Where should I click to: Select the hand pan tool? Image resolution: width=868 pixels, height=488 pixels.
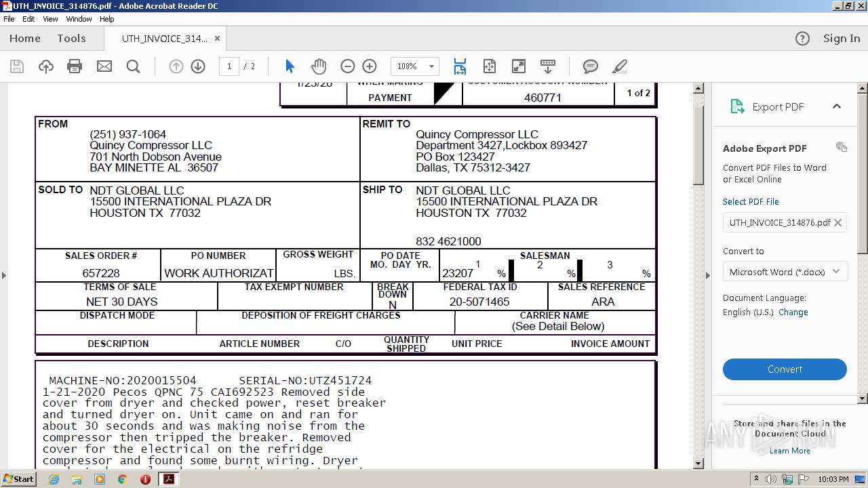click(319, 66)
